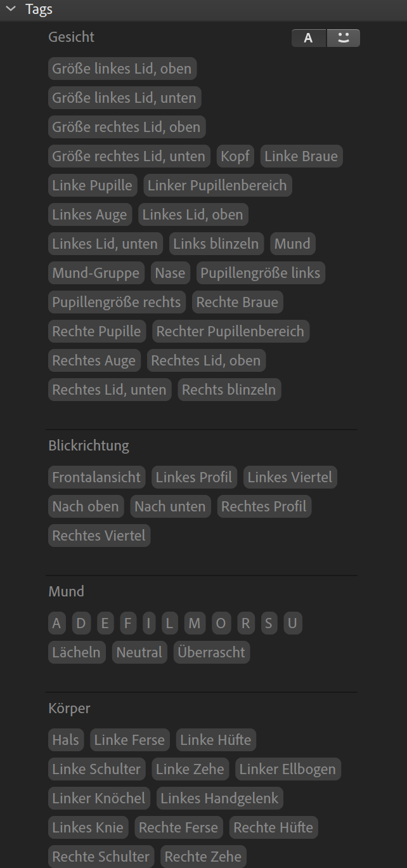This screenshot has height=868, width=407.
Task: Apply the Lächeln mouth tag
Action: pos(77,652)
